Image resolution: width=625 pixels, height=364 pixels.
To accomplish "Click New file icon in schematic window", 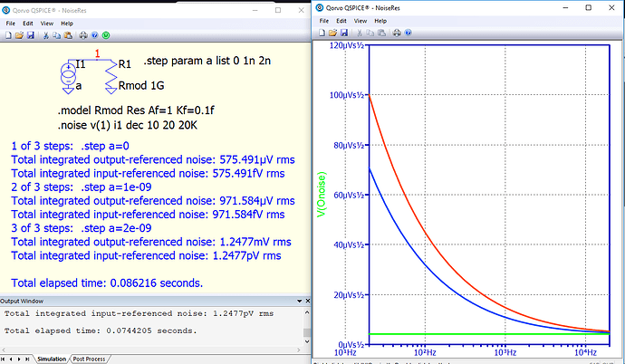I will [x=7, y=34].
